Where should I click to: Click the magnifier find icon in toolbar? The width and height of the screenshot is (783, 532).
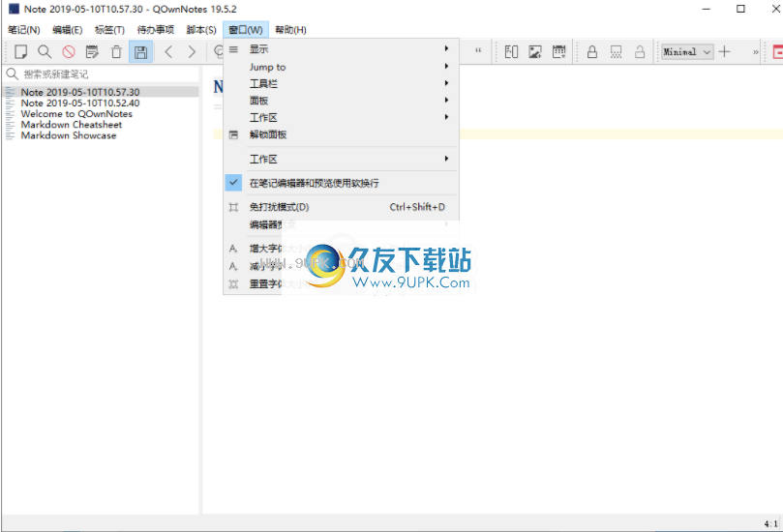tap(45, 52)
